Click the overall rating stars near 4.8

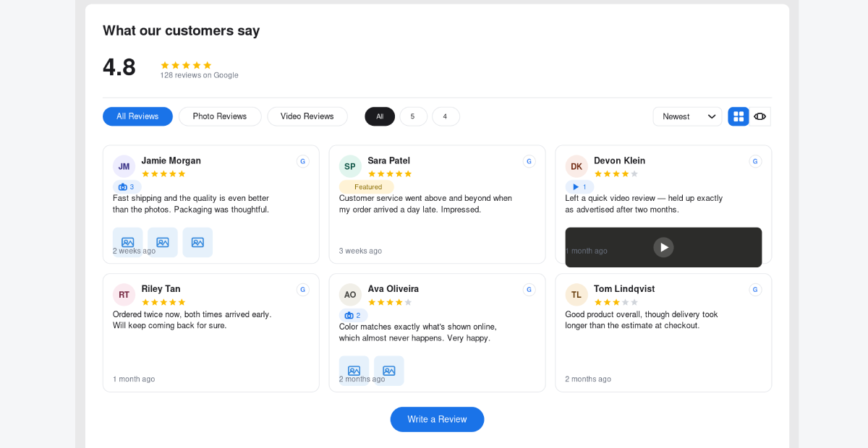(186, 65)
